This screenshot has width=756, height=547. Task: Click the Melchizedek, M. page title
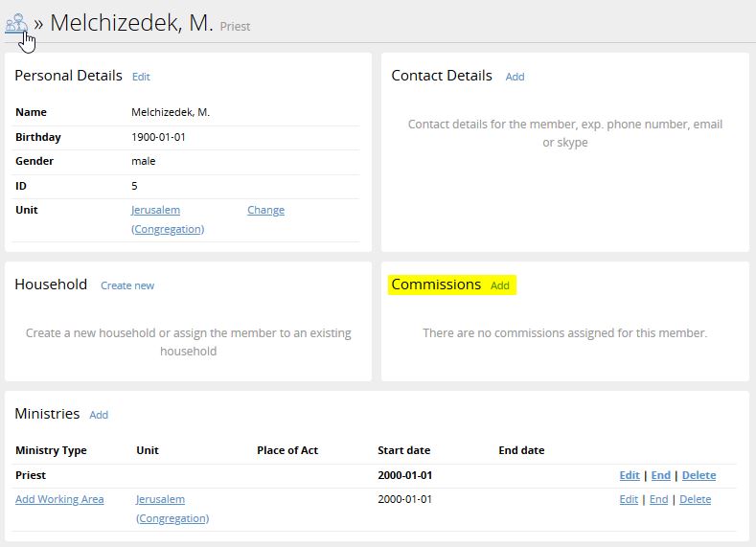131,23
